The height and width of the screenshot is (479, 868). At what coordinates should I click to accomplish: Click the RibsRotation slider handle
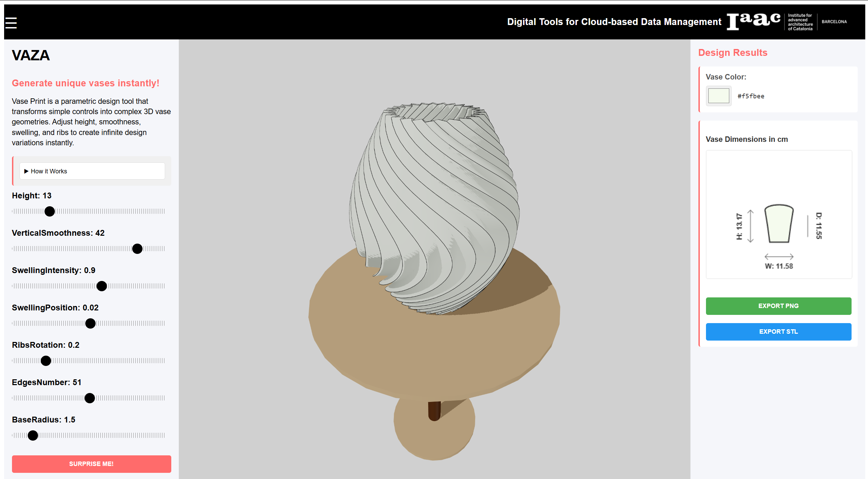tap(46, 361)
